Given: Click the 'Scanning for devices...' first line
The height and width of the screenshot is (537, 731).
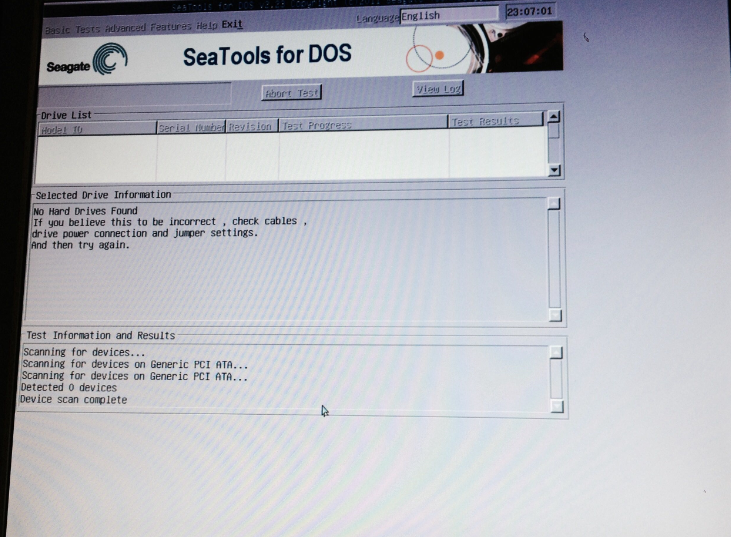Looking at the screenshot, I should 84,352.
